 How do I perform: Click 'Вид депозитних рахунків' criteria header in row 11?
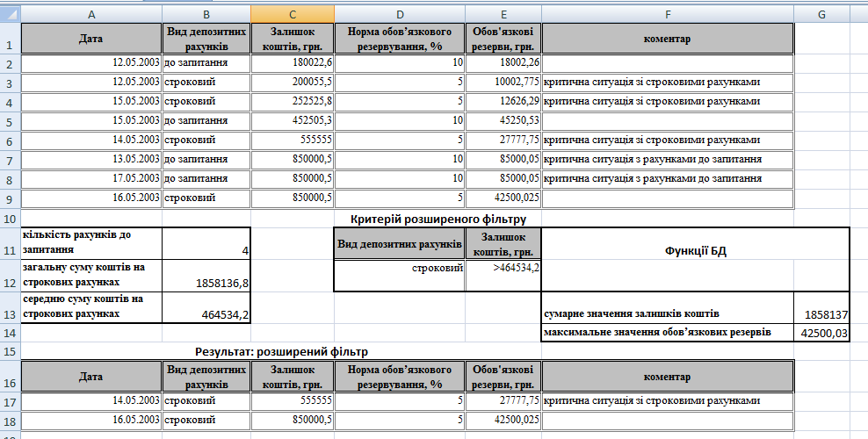click(400, 243)
